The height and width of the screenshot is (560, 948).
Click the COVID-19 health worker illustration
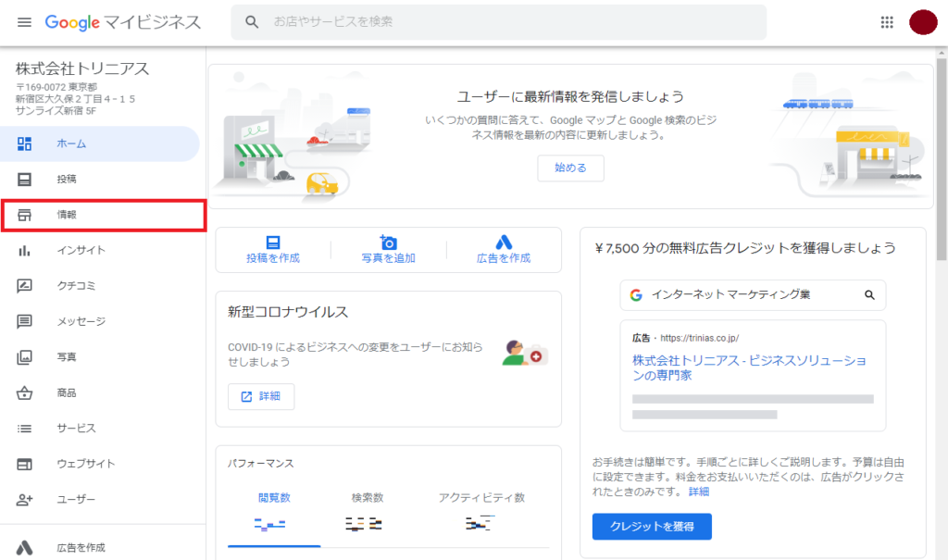[x=525, y=354]
